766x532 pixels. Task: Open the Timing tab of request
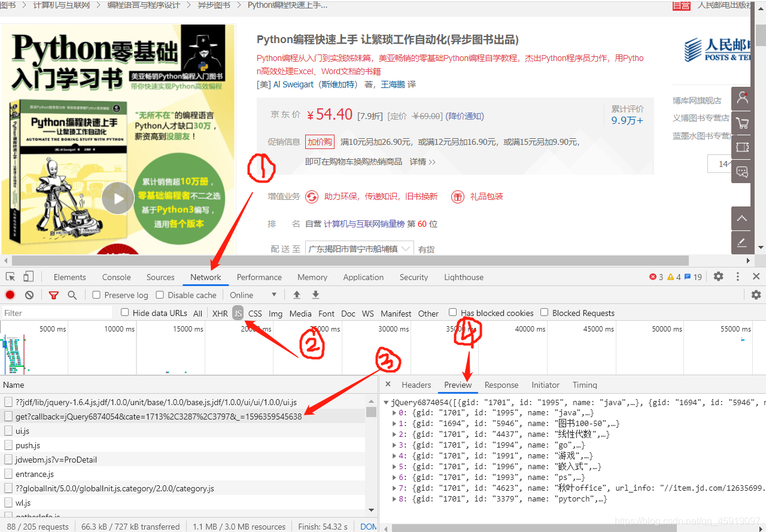click(x=585, y=385)
